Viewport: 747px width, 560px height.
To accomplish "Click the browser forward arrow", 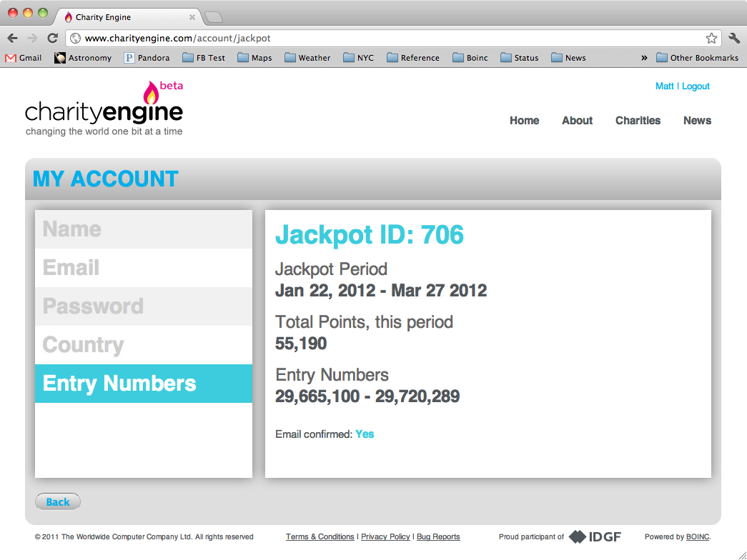I will pos(32,38).
